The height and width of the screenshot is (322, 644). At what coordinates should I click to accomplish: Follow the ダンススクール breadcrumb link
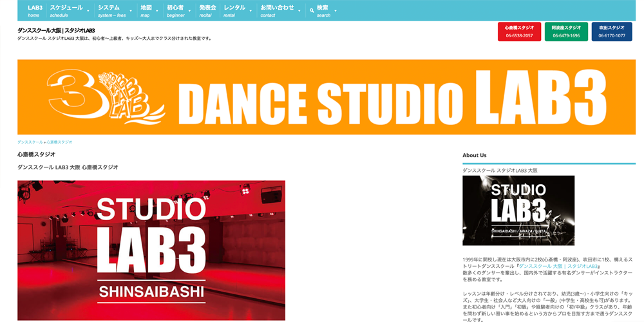coord(30,142)
